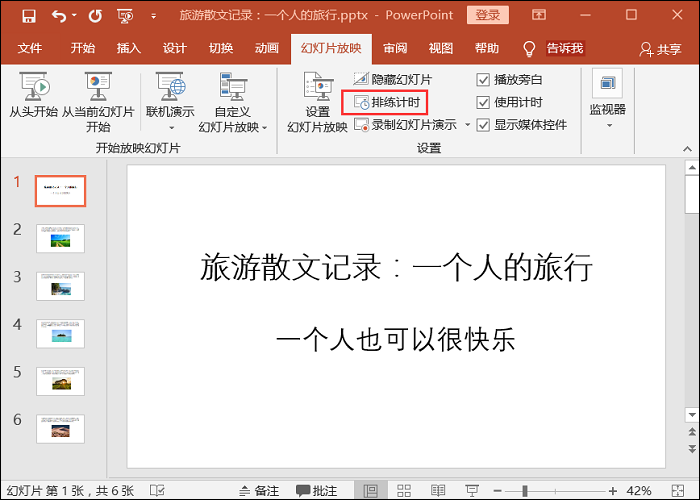Viewport: 700px width, 500px height.
Task: Select slide 3 thumbnail
Action: (x=60, y=286)
